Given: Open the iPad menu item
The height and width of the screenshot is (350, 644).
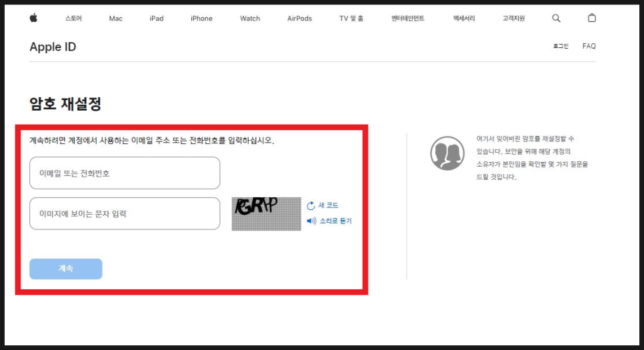Looking at the screenshot, I should click(157, 19).
